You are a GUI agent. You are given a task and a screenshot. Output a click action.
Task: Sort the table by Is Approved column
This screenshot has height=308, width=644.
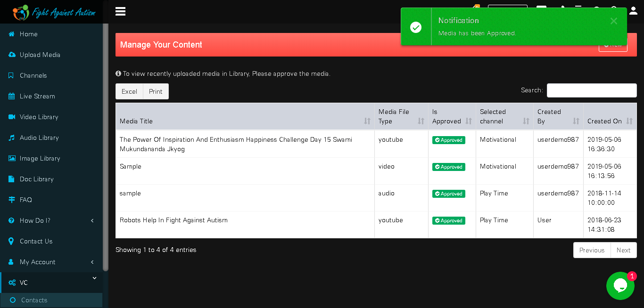click(x=452, y=116)
